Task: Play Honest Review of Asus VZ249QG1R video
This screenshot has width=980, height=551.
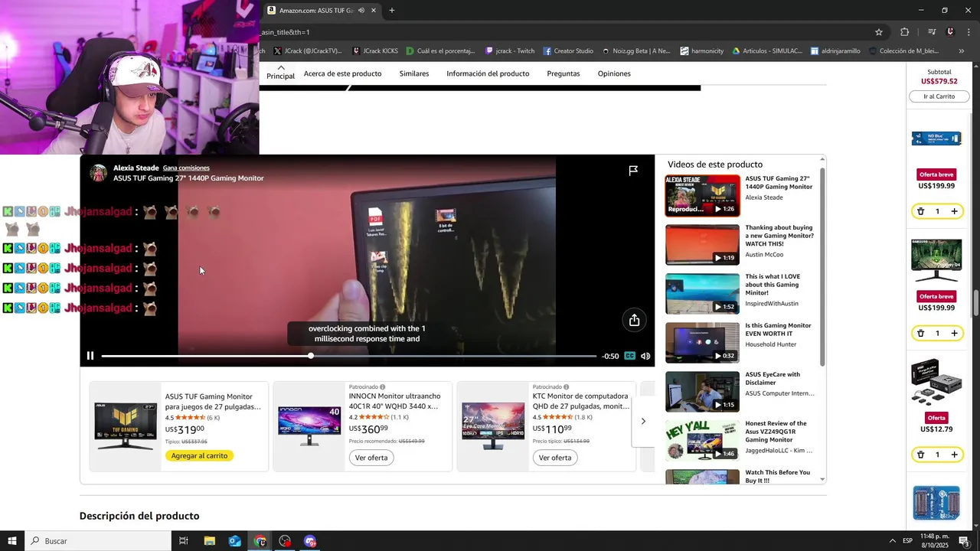Action: [702, 440]
